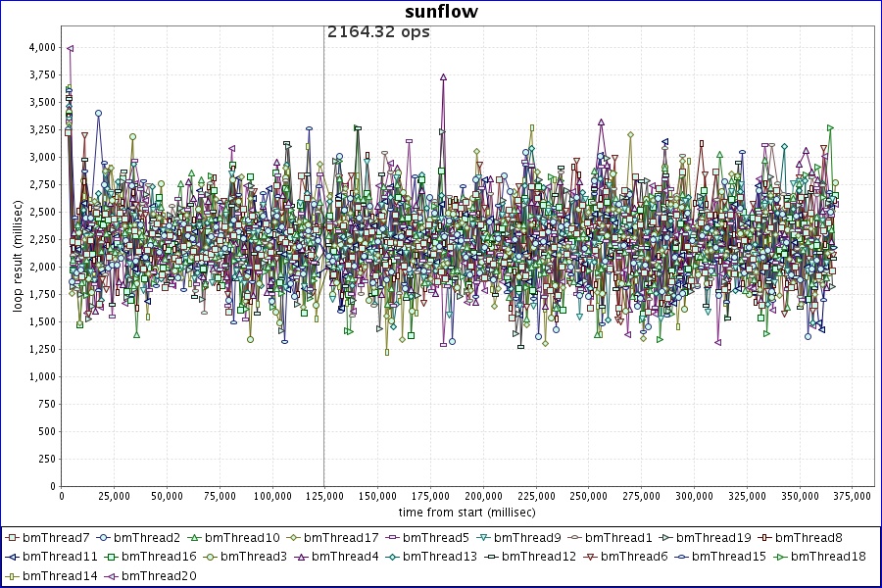Click the bmThread1 legend label
The image size is (882, 588).
tap(620, 538)
